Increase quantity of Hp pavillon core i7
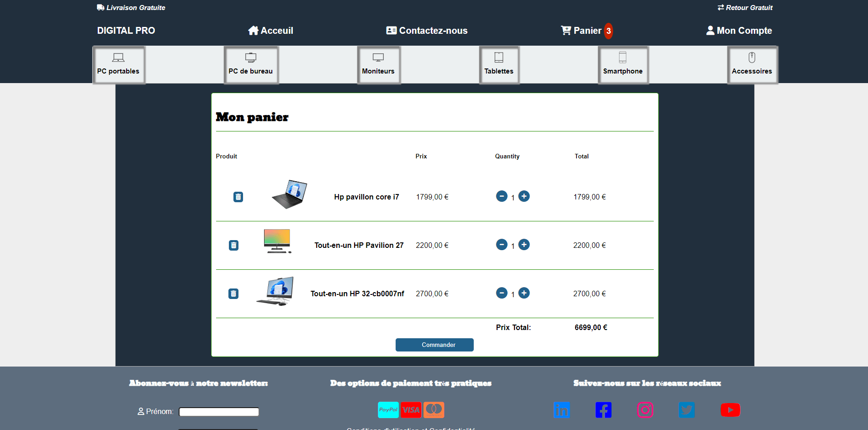Viewport: 868px width, 430px height. [x=524, y=196]
